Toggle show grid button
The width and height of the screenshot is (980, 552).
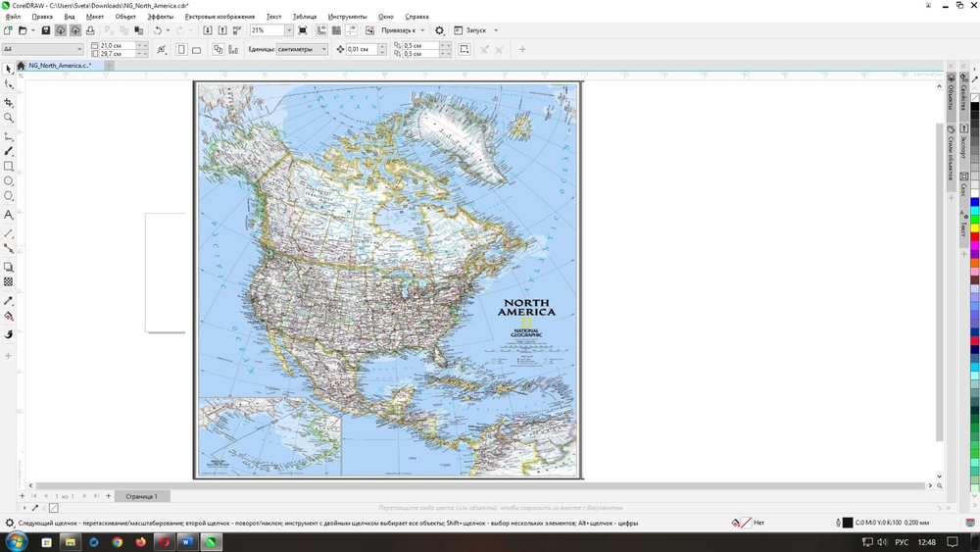click(336, 30)
